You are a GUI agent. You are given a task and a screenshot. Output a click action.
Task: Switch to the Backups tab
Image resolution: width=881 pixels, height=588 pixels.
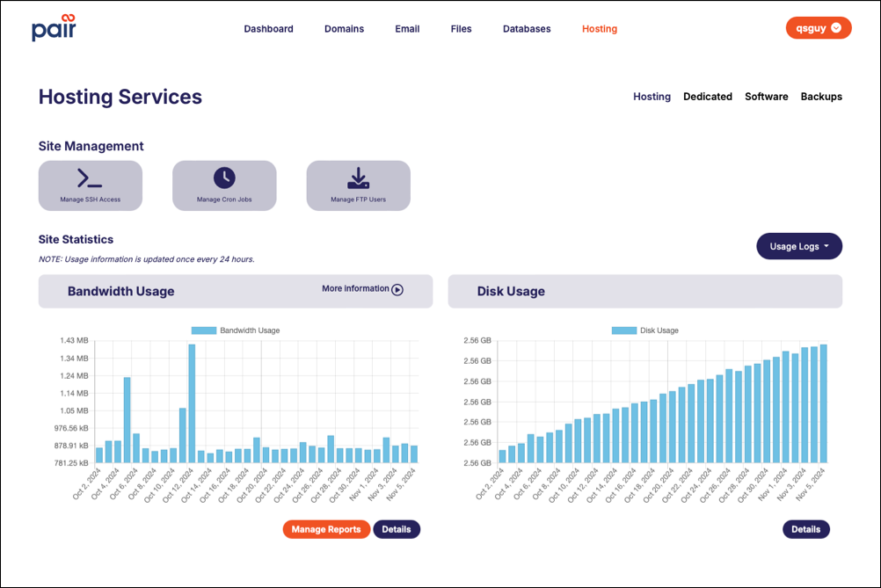coord(821,97)
